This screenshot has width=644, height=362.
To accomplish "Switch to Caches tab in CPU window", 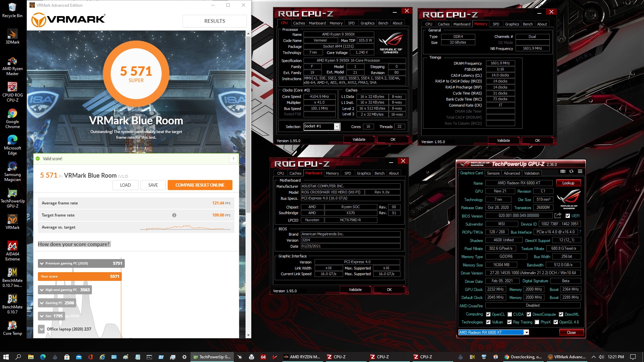I will (299, 23).
